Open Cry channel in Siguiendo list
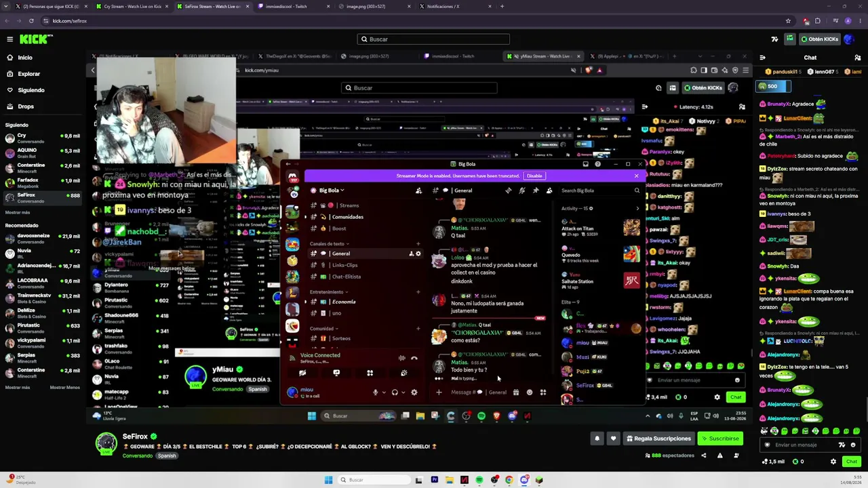The image size is (868, 488). point(43,138)
